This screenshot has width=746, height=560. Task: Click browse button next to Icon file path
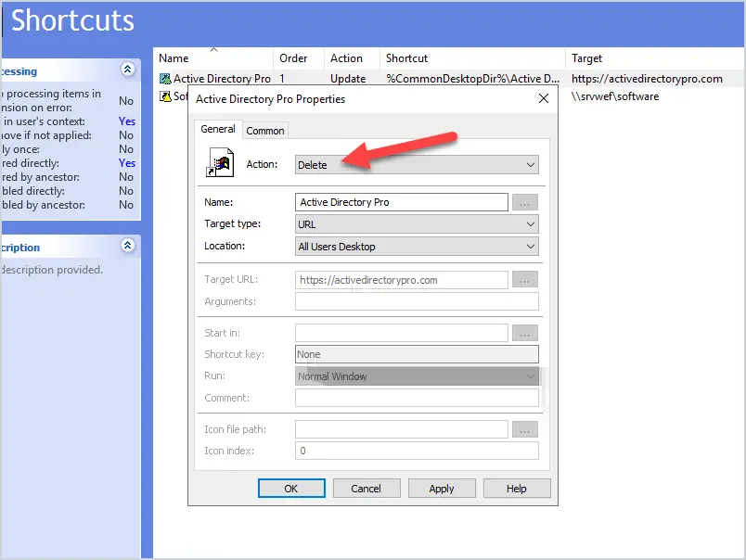click(x=525, y=430)
